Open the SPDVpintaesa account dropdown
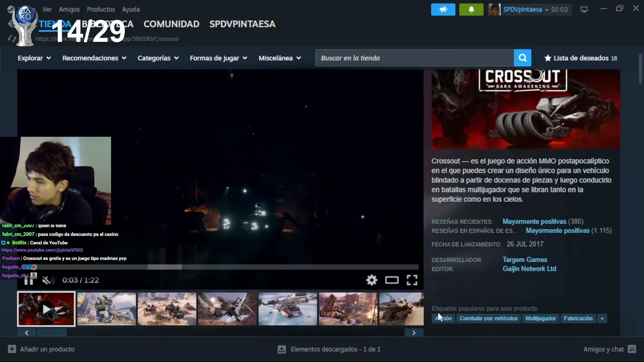This screenshot has height=362, width=644. click(526, 10)
